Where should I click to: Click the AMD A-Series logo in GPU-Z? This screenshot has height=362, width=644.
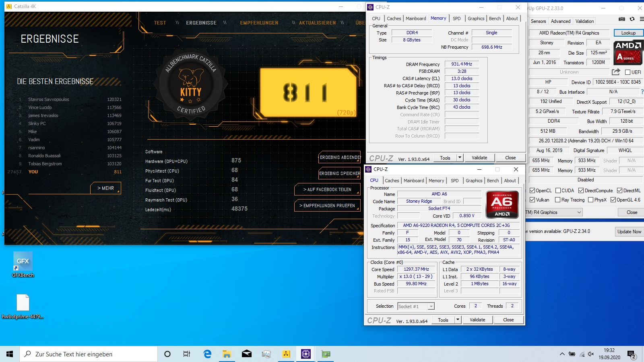pos(627,53)
